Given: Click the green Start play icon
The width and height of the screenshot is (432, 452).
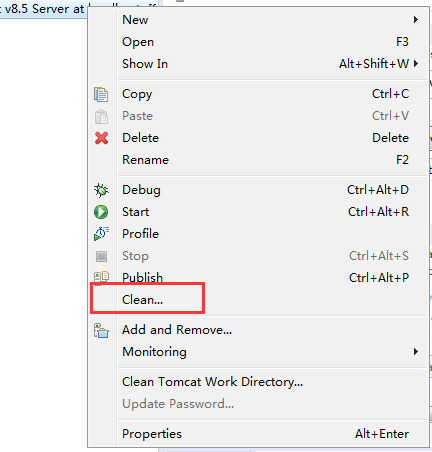Looking at the screenshot, I should pos(101,212).
